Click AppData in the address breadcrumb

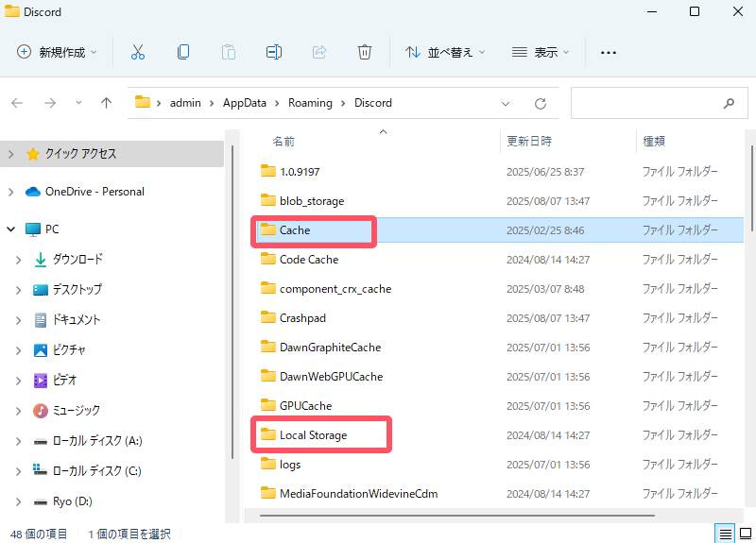244,103
